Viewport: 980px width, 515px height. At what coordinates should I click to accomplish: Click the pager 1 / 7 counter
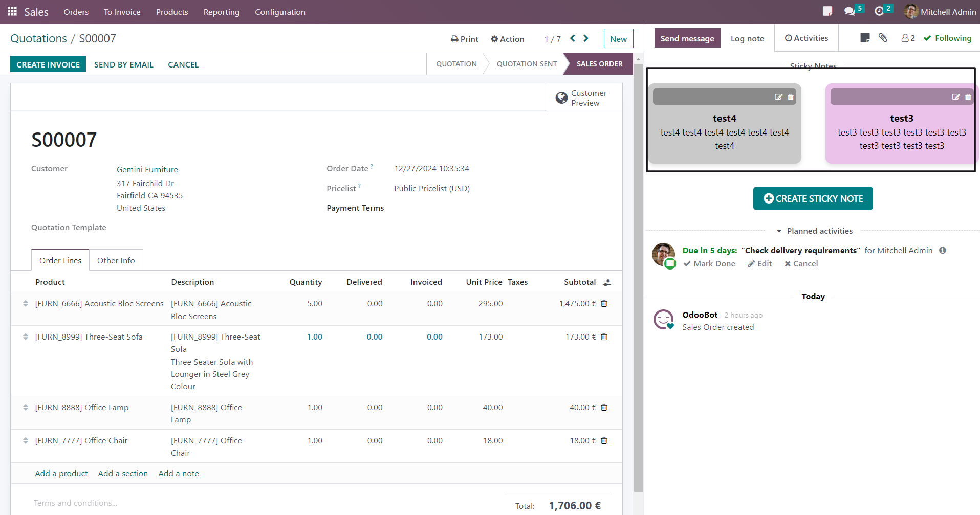[x=553, y=39]
